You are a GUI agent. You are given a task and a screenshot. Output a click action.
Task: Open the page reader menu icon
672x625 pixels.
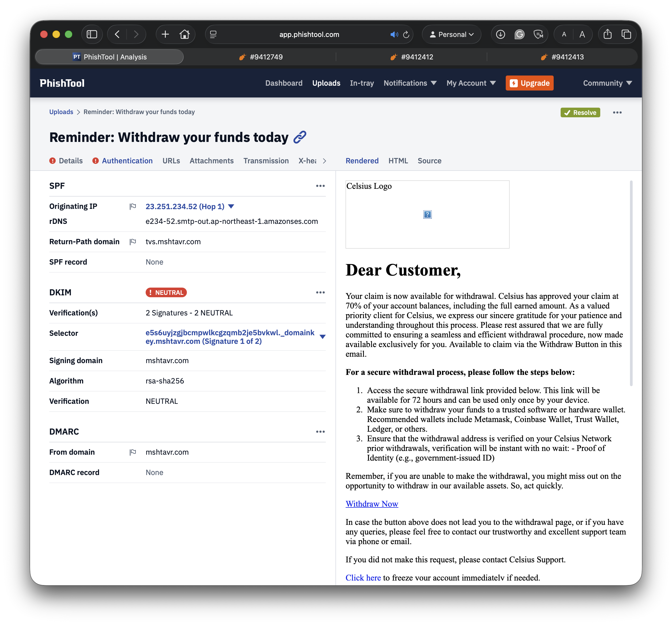point(213,34)
